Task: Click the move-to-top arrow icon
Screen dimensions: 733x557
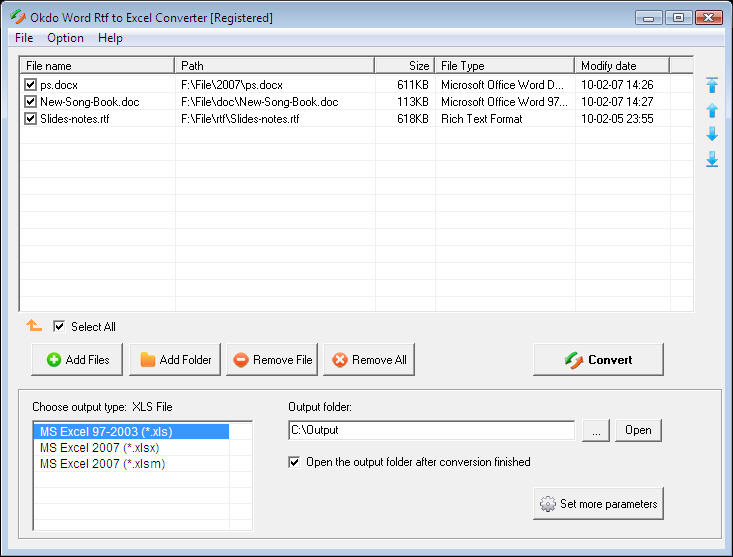Action: coord(712,86)
